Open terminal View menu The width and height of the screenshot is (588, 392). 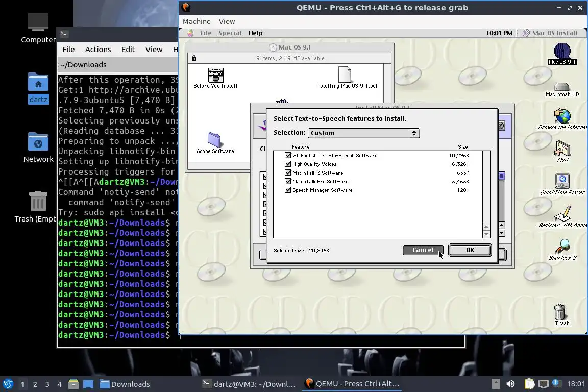154,50
